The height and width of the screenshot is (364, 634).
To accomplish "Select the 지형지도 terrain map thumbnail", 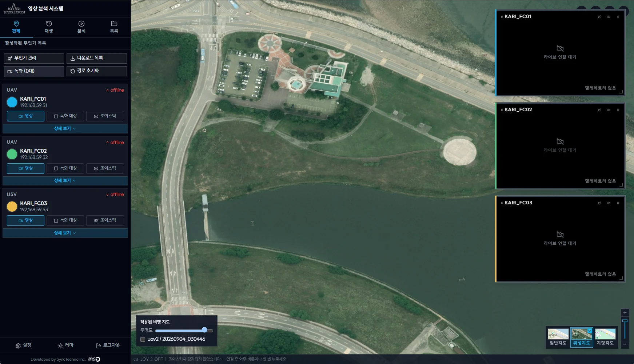I will tap(605, 337).
